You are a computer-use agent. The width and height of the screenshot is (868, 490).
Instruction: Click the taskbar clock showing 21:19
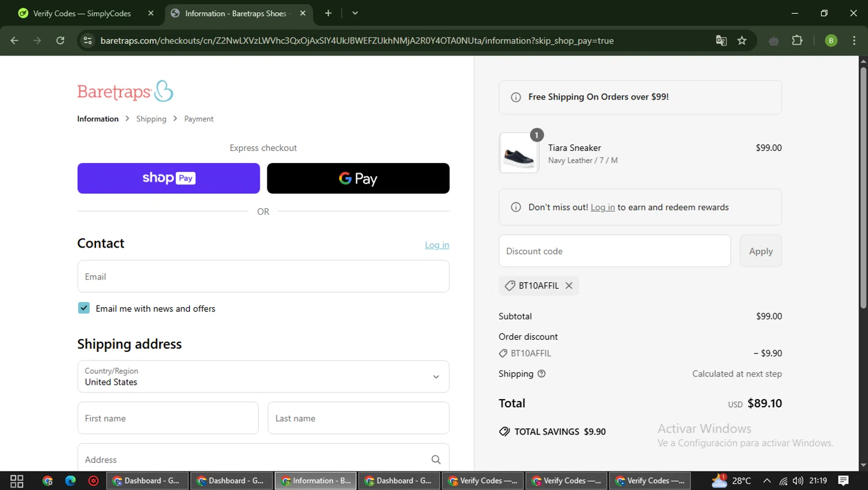(x=818, y=481)
